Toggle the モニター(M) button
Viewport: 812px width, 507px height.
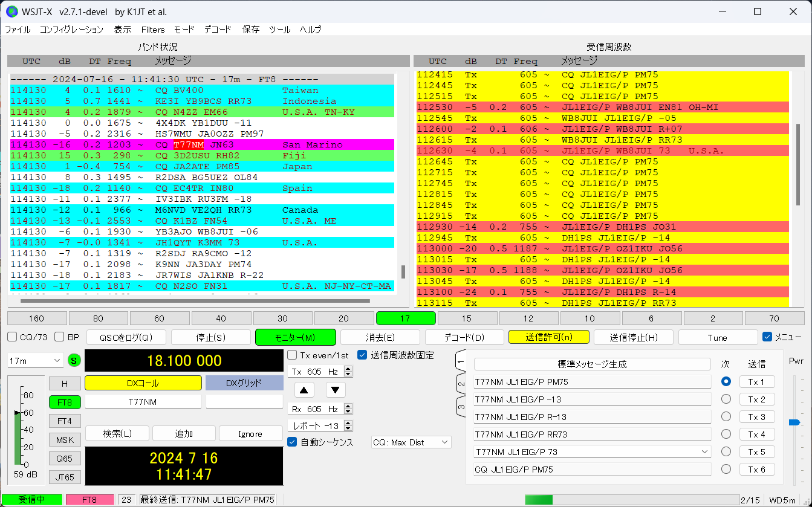tap(296, 337)
